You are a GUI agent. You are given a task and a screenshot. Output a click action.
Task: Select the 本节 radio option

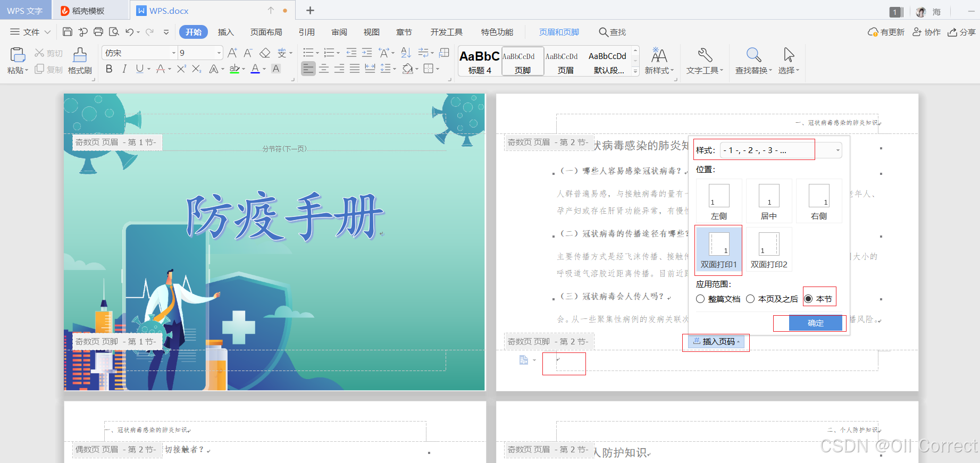818,299
